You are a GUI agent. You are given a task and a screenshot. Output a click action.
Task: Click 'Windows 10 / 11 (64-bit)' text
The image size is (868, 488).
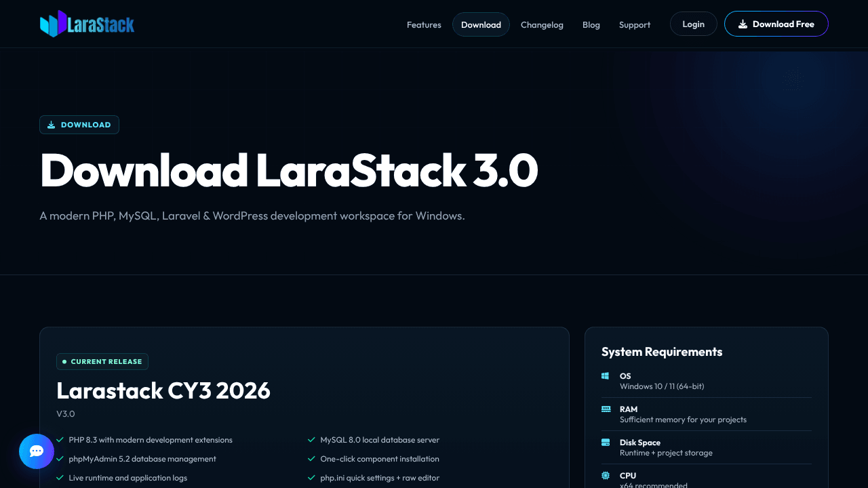click(662, 386)
